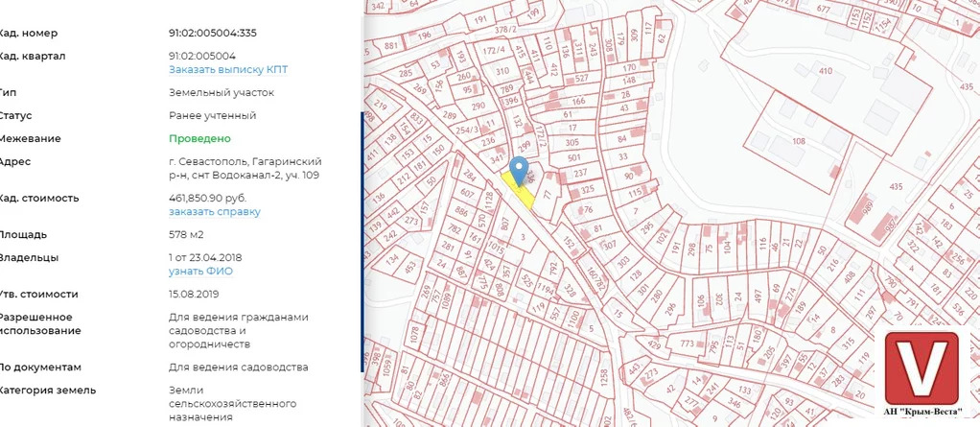Select parcel 108 on the map
This screenshot has width=980, height=427.
798,141
